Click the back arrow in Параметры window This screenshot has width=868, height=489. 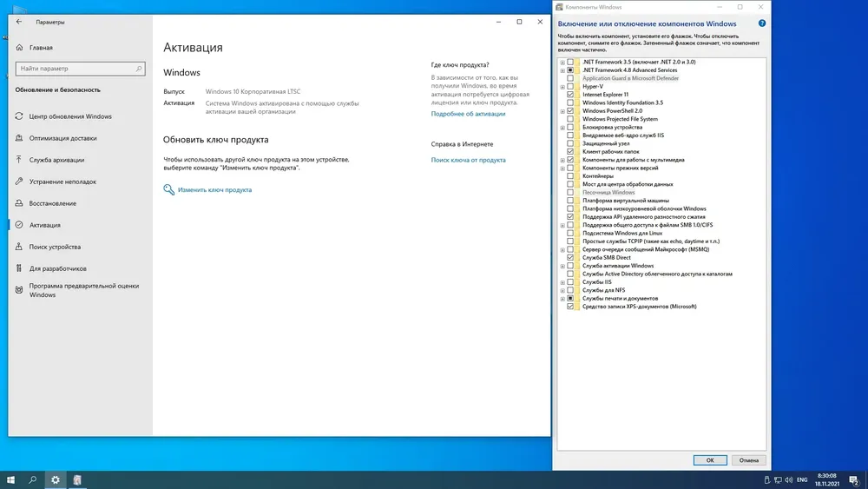(19, 22)
